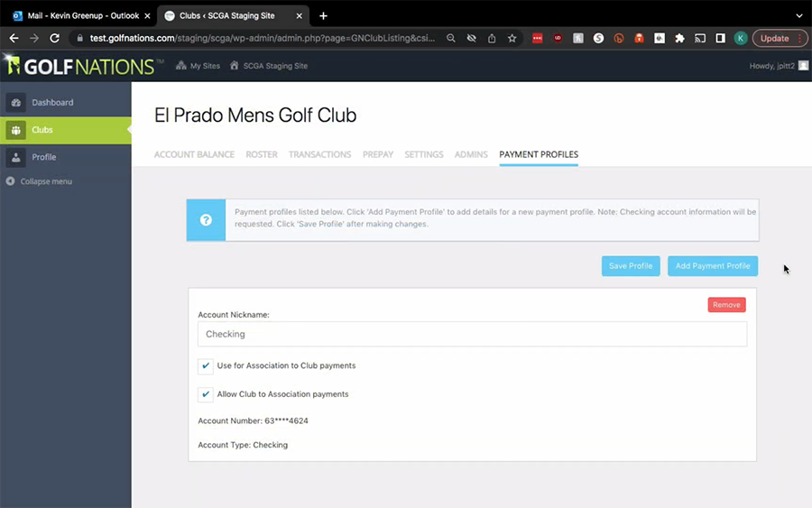This screenshot has height=508, width=812.
Task: Close the Clubs SCGA Staging Site tab
Action: click(299, 16)
